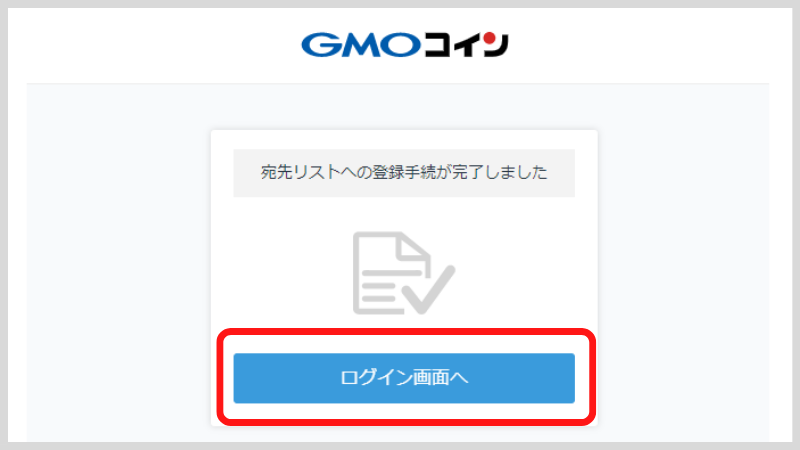Click the gray checkmark on completion icon
The height and width of the screenshot is (450, 800).
[429, 289]
